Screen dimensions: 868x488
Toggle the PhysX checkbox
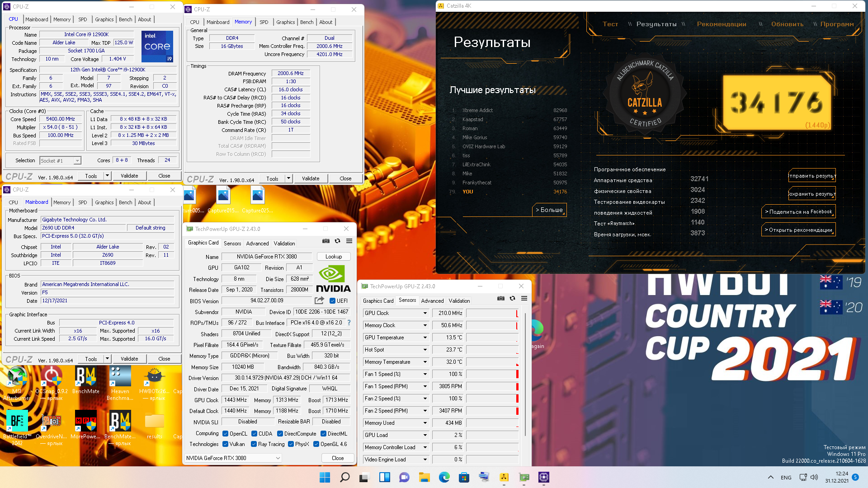[291, 444]
